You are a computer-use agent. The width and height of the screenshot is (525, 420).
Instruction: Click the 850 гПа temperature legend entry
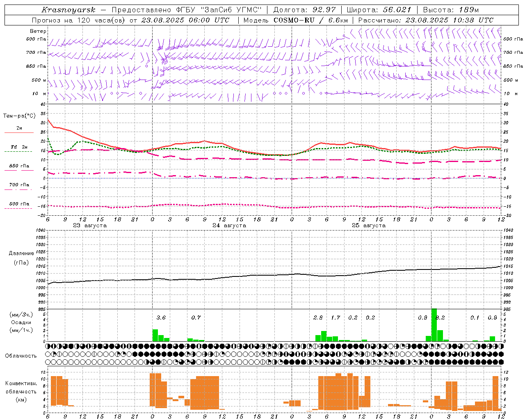point(19,166)
